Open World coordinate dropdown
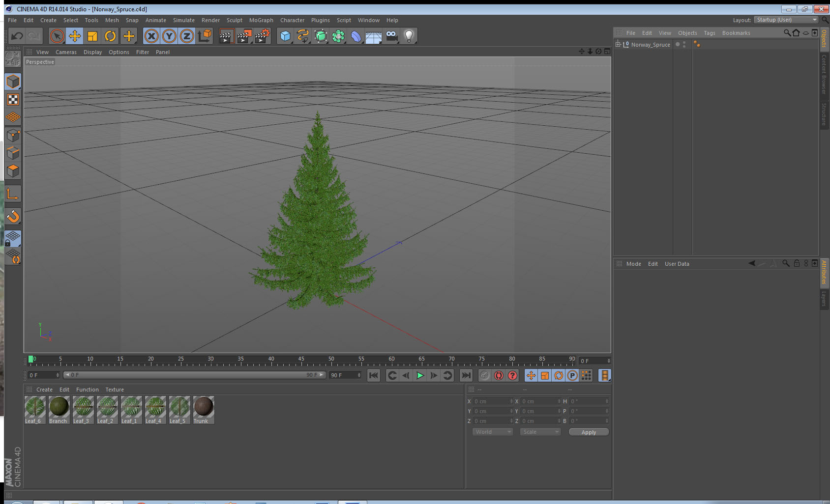This screenshot has width=830, height=504. (x=493, y=432)
